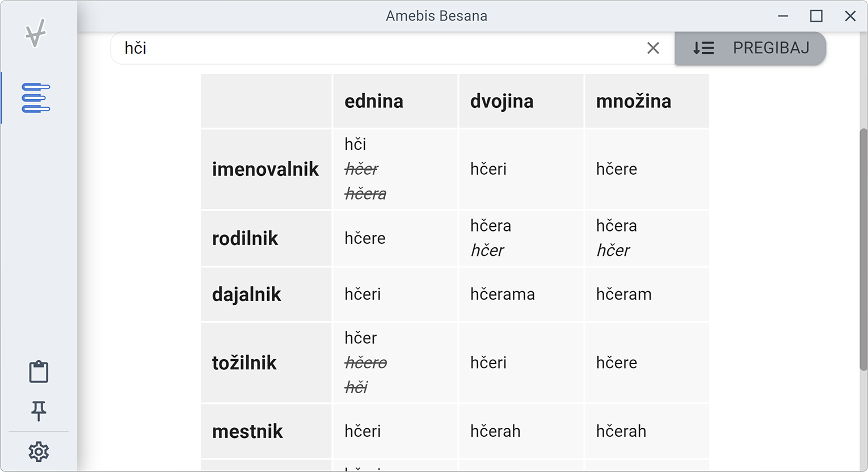
Task: Select the množina column header
Action: pyautogui.click(x=634, y=100)
